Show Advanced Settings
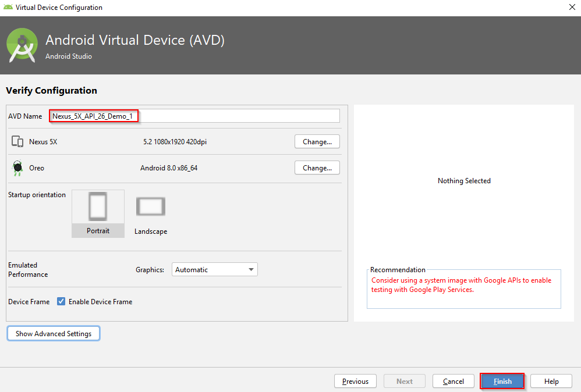 (54, 333)
